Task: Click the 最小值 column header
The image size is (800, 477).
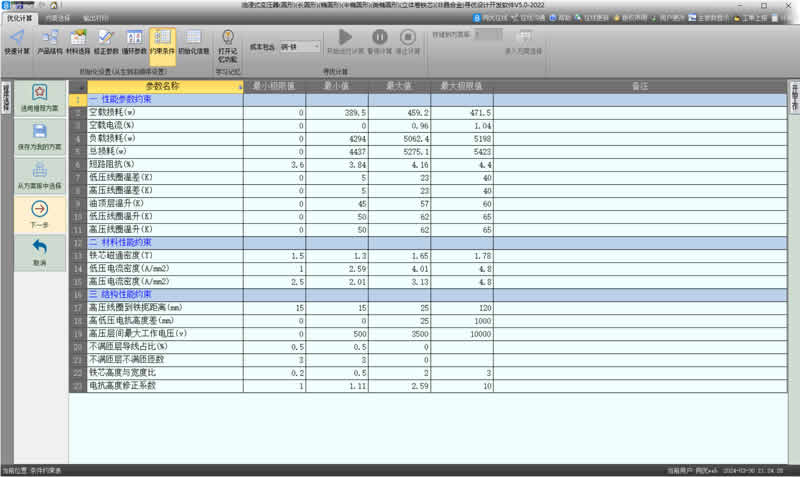Action: click(x=337, y=86)
